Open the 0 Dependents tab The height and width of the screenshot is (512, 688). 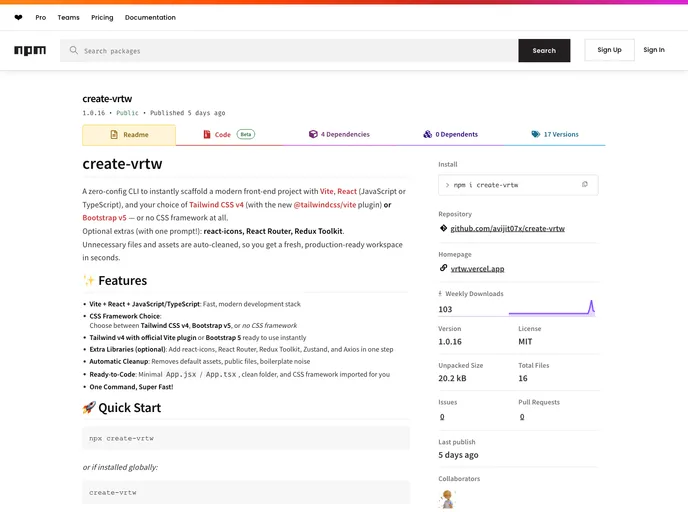coord(451,134)
